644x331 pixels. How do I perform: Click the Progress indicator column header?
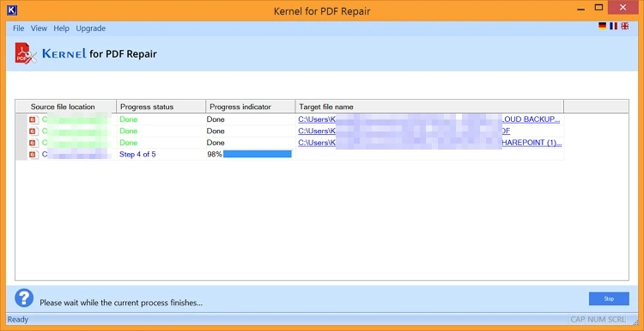251,107
